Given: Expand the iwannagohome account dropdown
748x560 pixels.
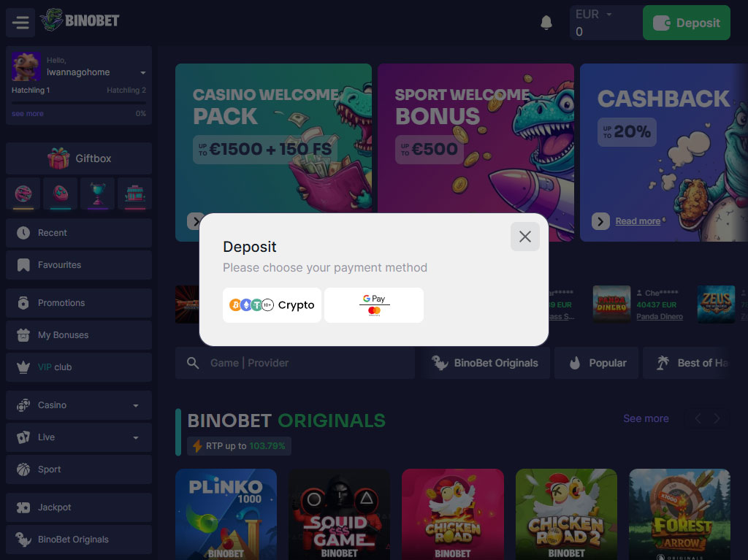Looking at the screenshot, I should (x=142, y=72).
